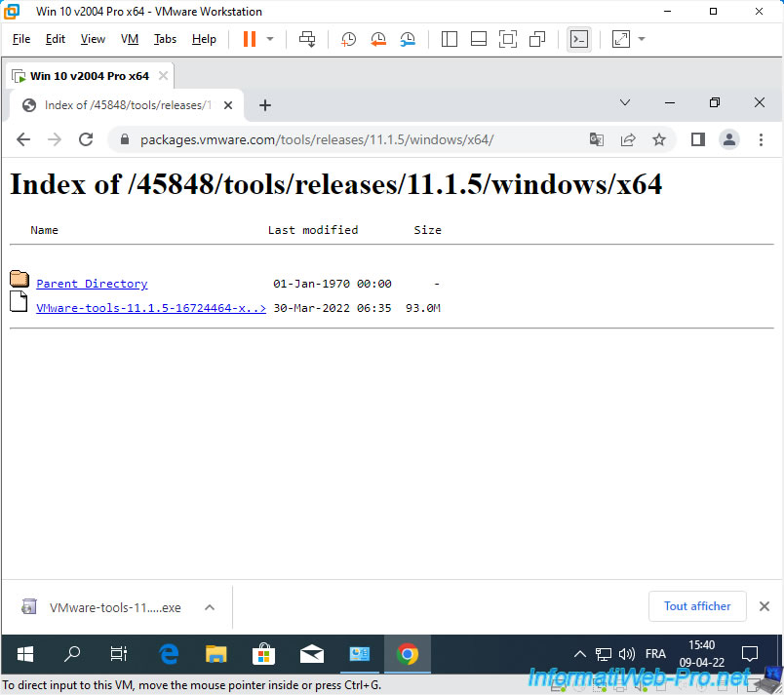The width and height of the screenshot is (784, 695).
Task: Download the VMware-tools-11.1.5-16724464 file link
Action: 151,308
